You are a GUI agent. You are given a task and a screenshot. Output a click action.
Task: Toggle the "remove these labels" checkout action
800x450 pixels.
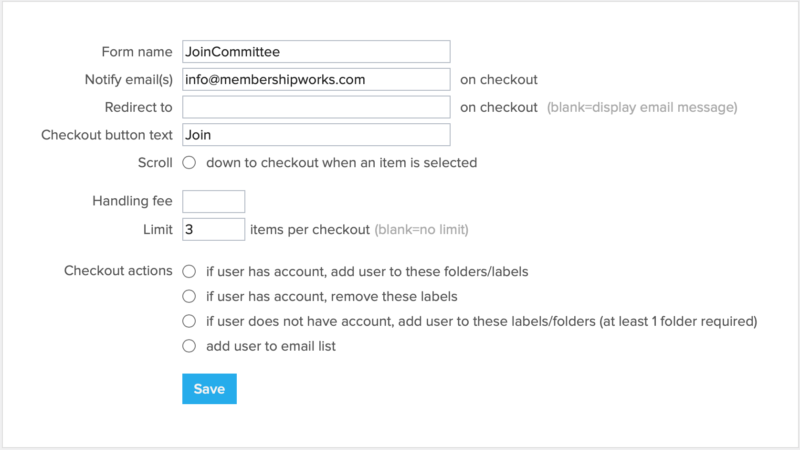point(189,296)
